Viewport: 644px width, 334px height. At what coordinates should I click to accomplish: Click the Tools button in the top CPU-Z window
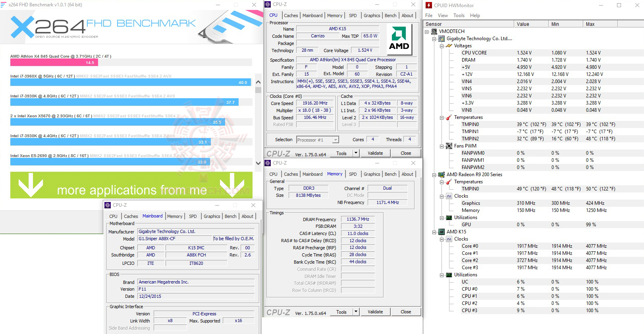pos(341,153)
